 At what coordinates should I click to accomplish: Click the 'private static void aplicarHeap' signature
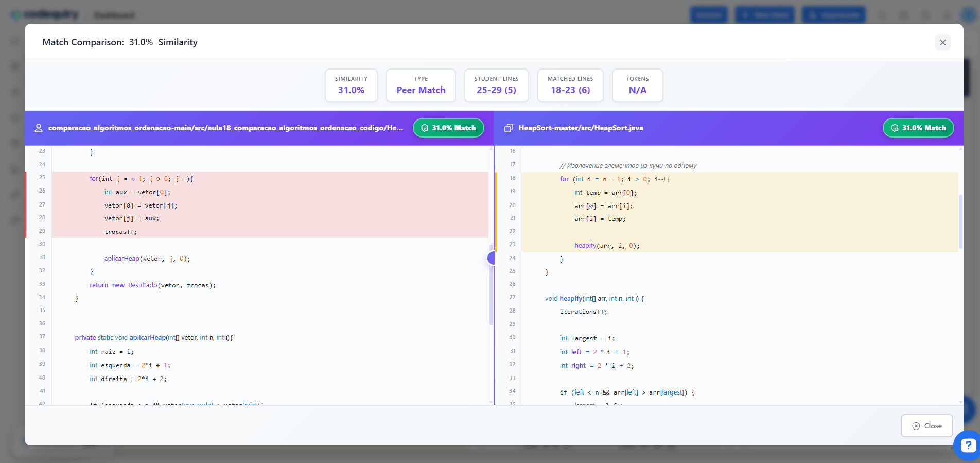[154, 338]
